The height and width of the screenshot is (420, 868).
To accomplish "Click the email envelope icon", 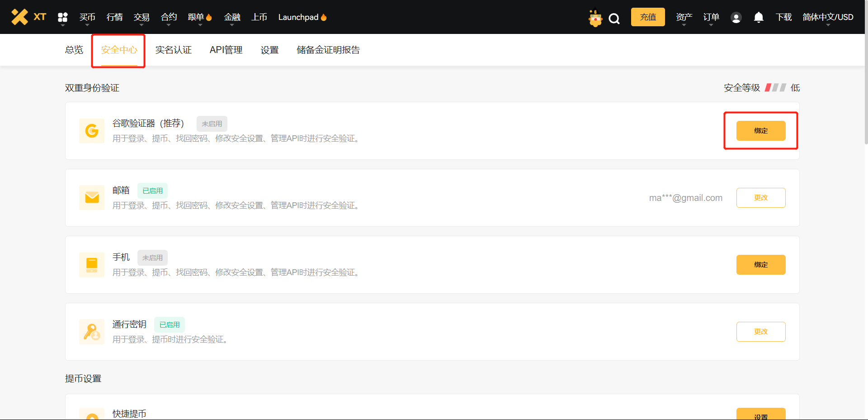I will 92,198.
